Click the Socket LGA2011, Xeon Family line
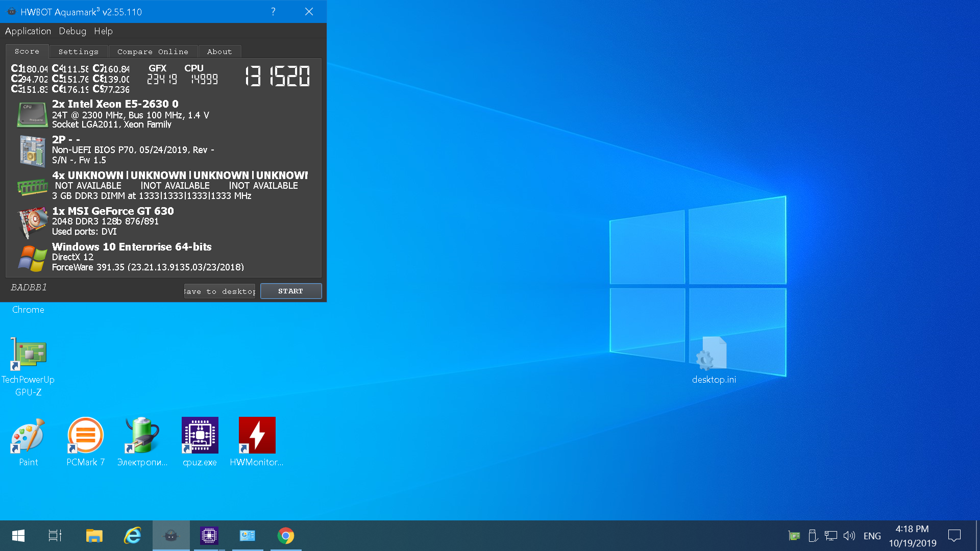The image size is (980, 551). 112,124
